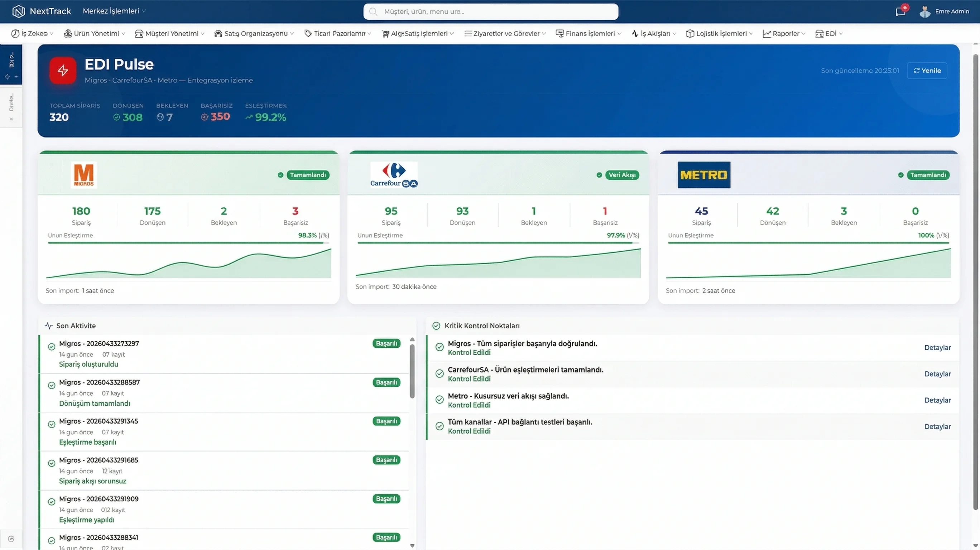Click the red EDI Pulse lightning icon
Screen dimensions: 980x550
tap(63, 71)
